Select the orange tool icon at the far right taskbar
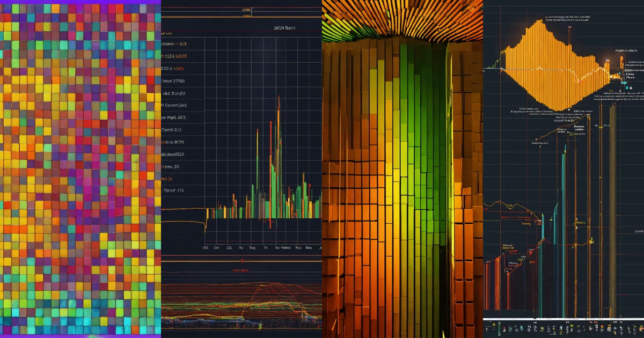This screenshot has width=644, height=338. [x=640, y=328]
